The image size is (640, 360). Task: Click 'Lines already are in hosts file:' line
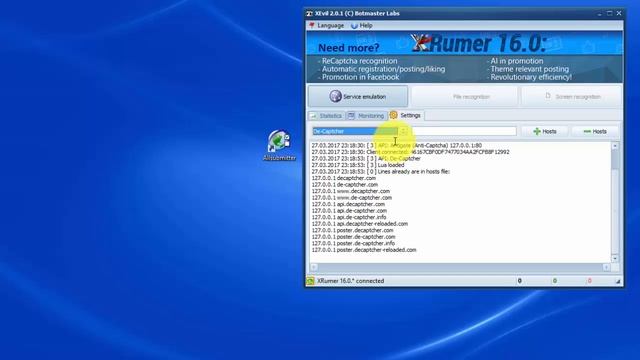click(x=380, y=171)
